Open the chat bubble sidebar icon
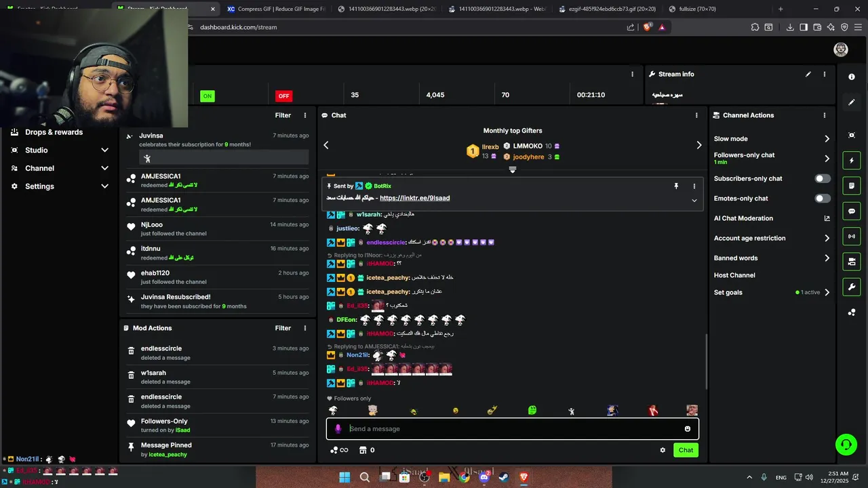Viewport: 868px width, 488px height. (x=852, y=211)
